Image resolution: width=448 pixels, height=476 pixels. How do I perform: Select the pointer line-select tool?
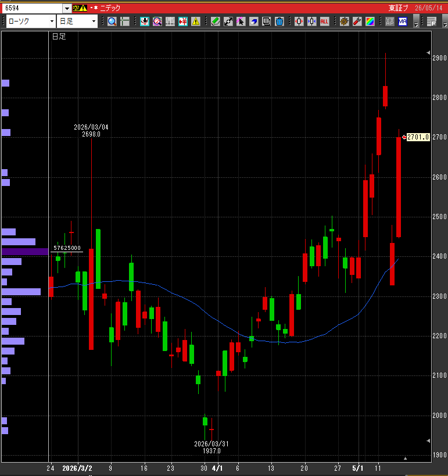point(241,22)
